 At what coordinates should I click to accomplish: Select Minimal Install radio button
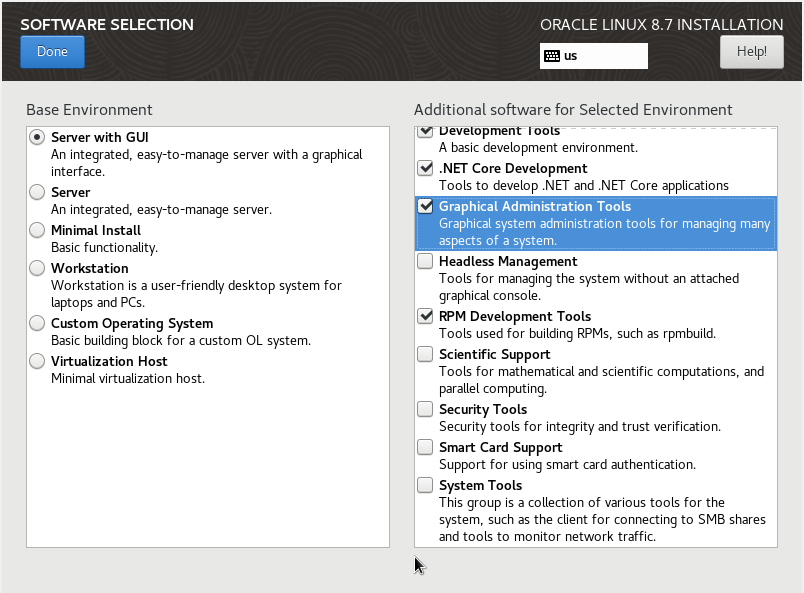click(x=37, y=230)
